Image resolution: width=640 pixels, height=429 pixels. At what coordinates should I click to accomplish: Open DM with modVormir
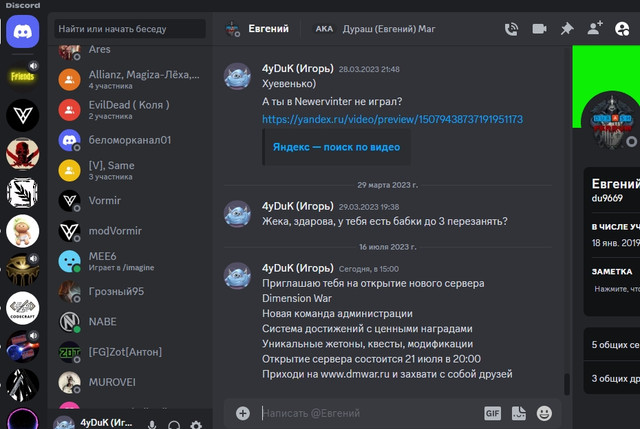point(130,231)
